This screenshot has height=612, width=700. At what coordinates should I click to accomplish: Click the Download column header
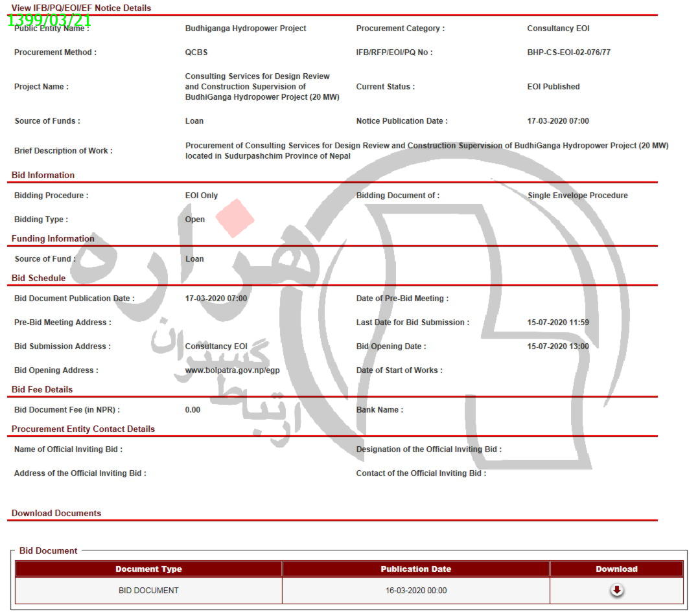(x=616, y=569)
